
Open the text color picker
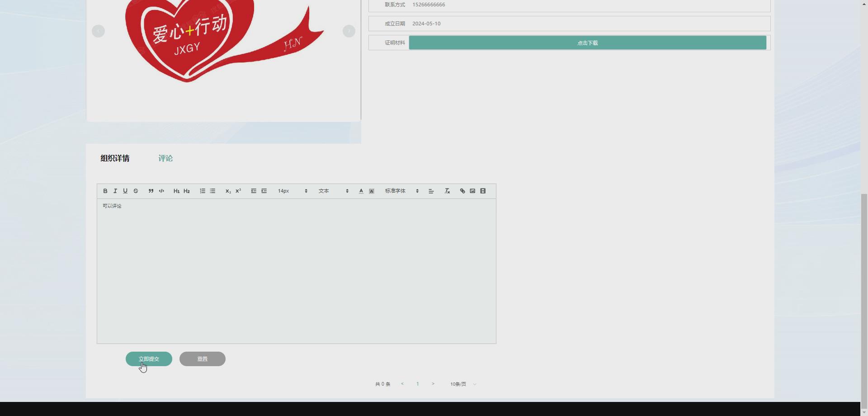click(361, 191)
